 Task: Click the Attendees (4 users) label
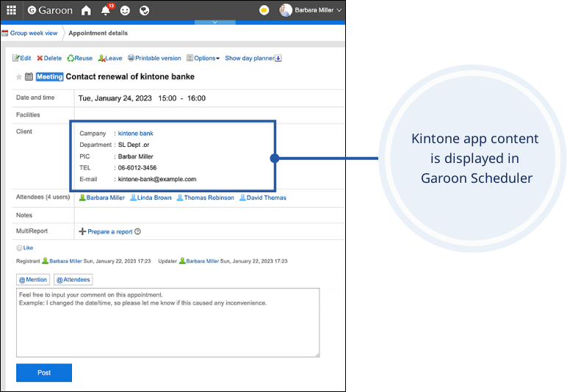coord(43,197)
